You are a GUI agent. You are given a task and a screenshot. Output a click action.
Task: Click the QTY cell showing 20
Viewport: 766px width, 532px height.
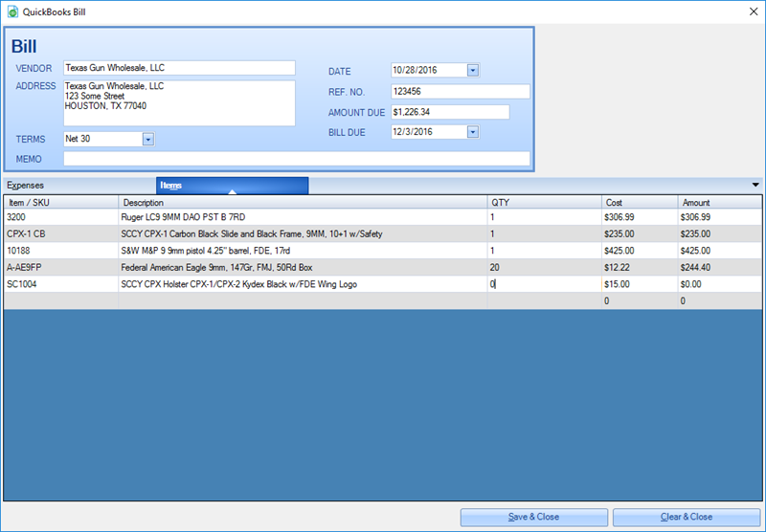click(544, 268)
